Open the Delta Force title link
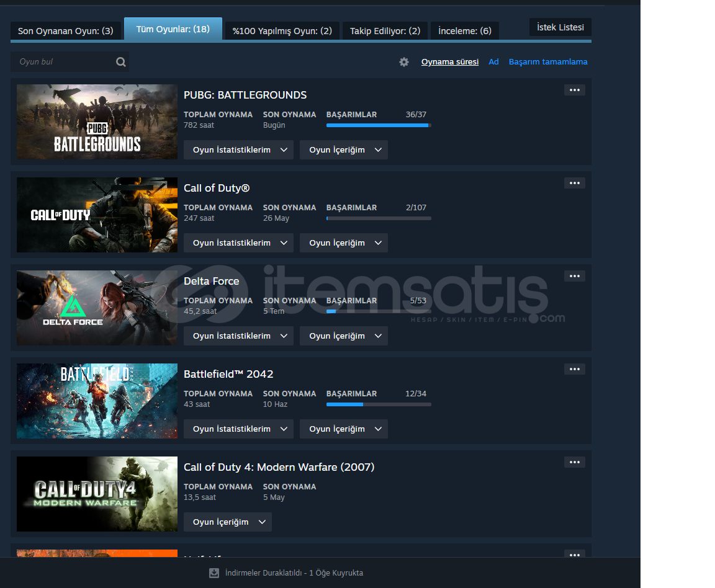This screenshot has width=715, height=588. 212,281
